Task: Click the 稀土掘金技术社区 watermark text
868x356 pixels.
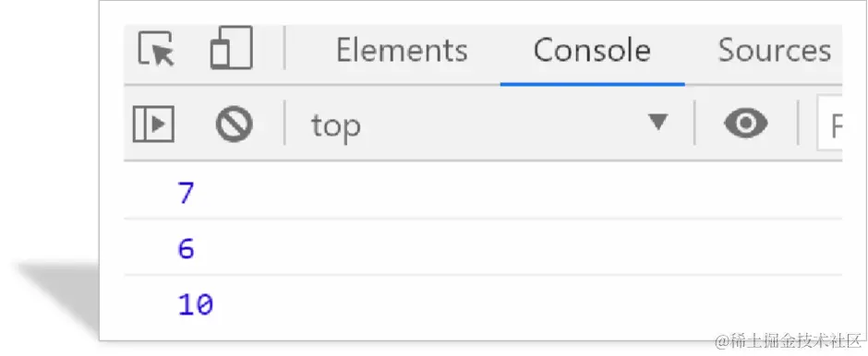Action: [x=789, y=341]
